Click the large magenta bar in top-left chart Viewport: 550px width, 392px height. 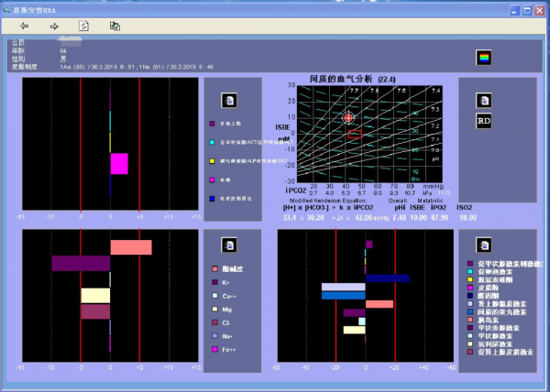coord(119,163)
